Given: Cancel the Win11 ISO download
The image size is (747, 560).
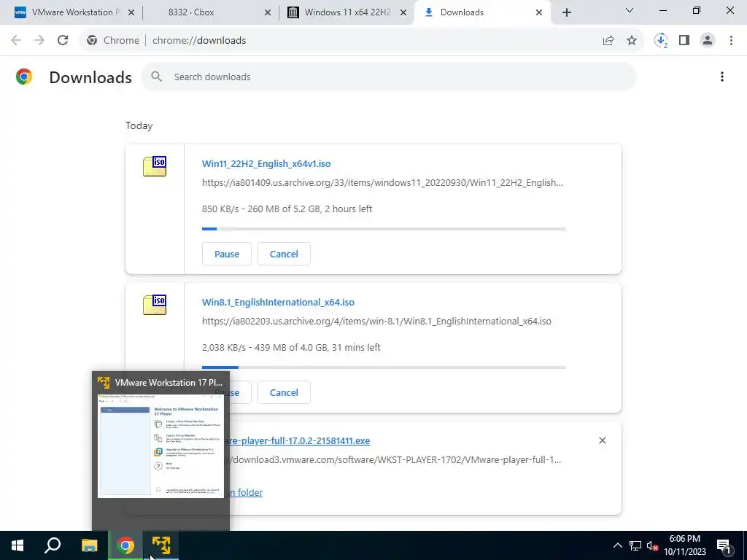Looking at the screenshot, I should pyautogui.click(x=284, y=254).
